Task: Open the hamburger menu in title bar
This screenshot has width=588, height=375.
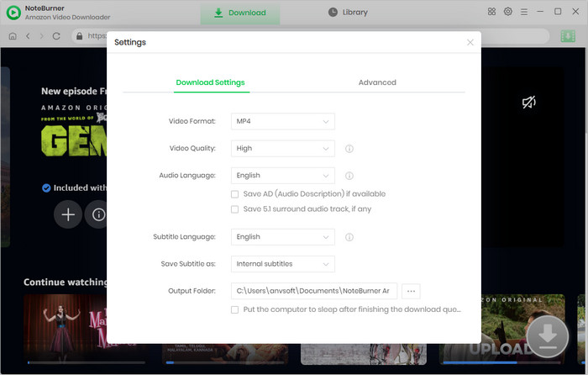Action: tap(524, 12)
